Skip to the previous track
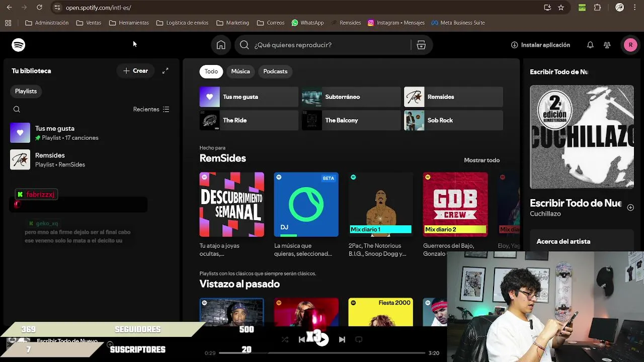Viewport: 644px width, 362px height. (302, 339)
